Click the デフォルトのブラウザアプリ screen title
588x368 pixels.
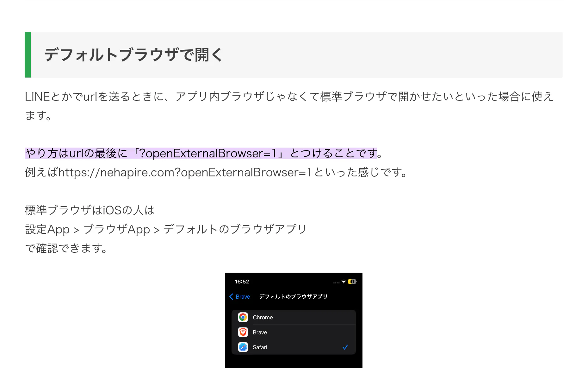click(293, 296)
